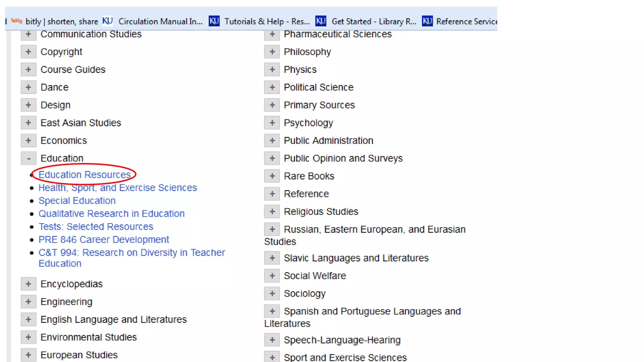The width and height of the screenshot is (644, 362).
Task: Open Health, Sport, and Exercise Sciences link
Action: coord(118,188)
